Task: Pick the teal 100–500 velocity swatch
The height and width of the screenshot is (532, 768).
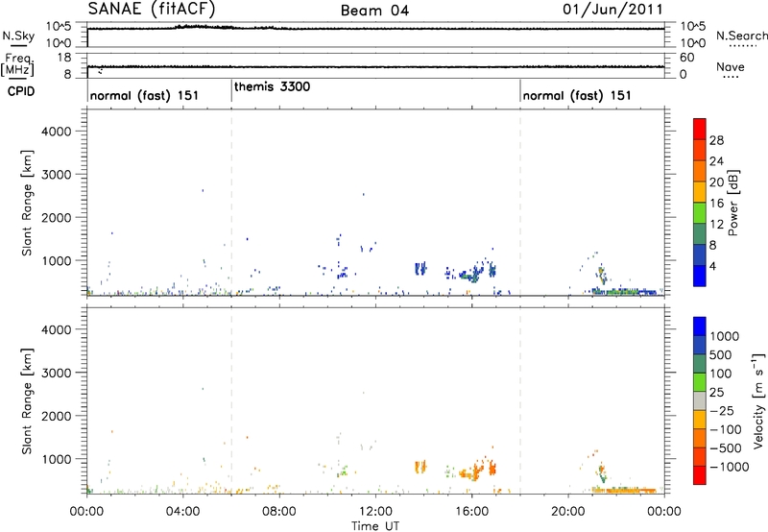Action: pyautogui.click(x=700, y=363)
